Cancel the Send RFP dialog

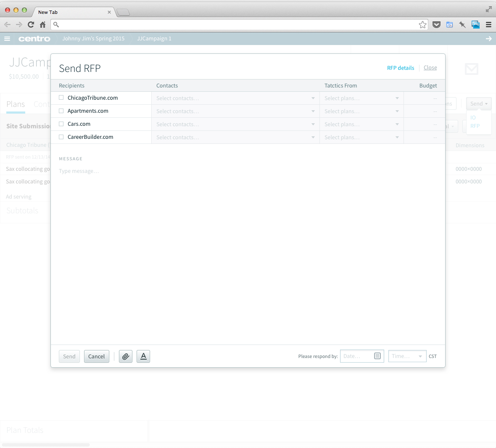[97, 356]
